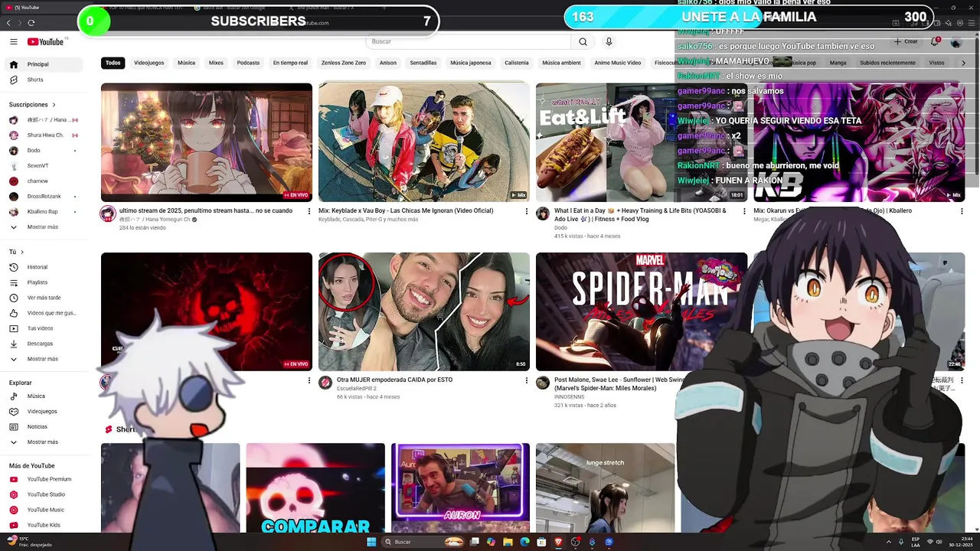Open SevenVT channel subscription
This screenshot has width=980, height=551.
click(43, 166)
